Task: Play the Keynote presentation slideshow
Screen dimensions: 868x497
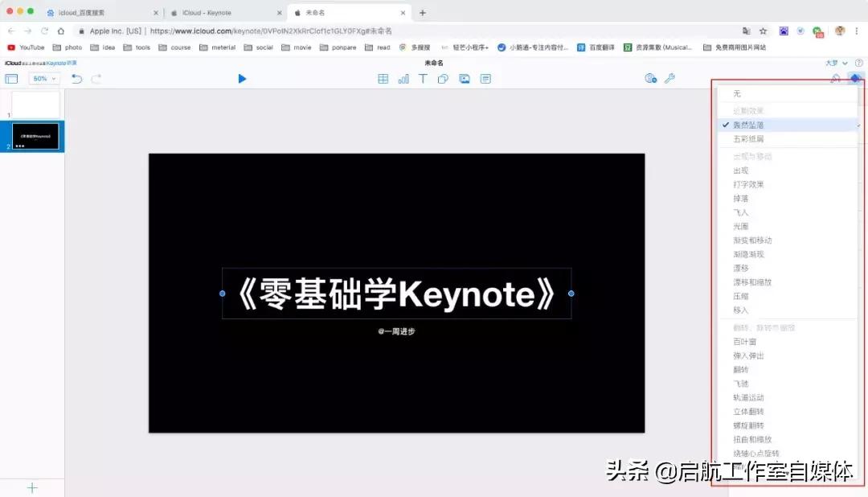Action: [x=242, y=78]
